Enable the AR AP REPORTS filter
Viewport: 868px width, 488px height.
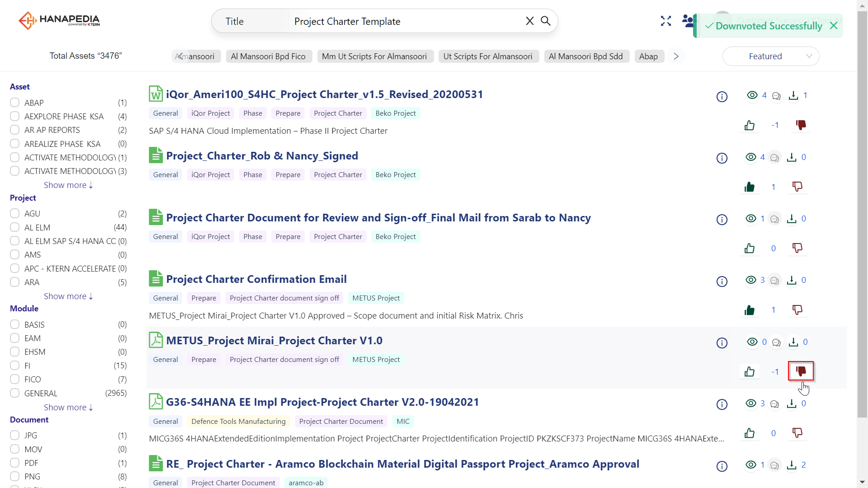pos(15,130)
